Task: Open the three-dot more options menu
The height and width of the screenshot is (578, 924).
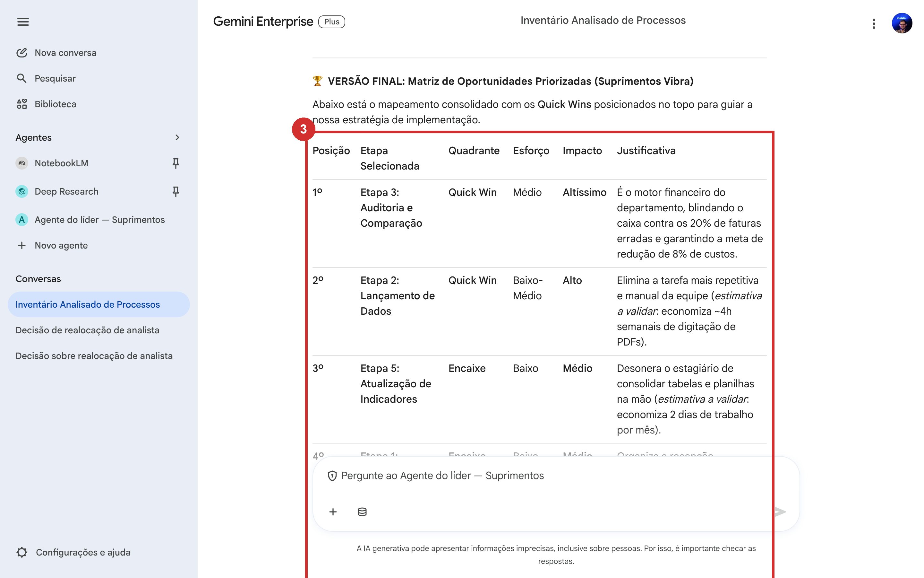Action: [874, 24]
